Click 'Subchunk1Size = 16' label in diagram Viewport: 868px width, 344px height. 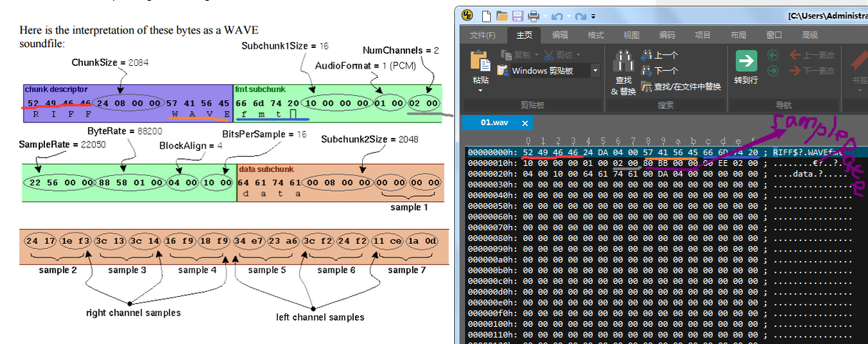tap(285, 46)
